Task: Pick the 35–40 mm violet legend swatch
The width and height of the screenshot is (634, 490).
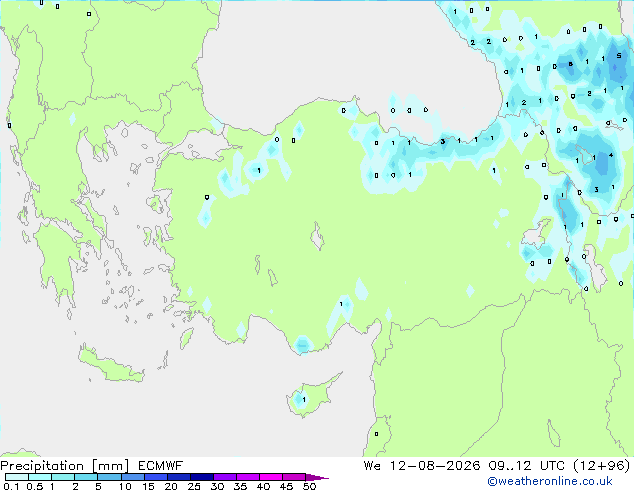Action: [x=248, y=477]
